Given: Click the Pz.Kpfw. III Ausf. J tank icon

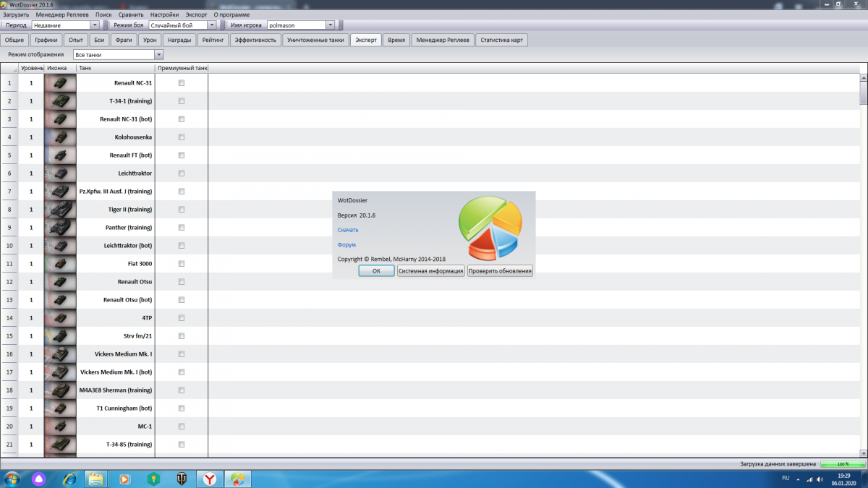Looking at the screenshot, I should (60, 192).
